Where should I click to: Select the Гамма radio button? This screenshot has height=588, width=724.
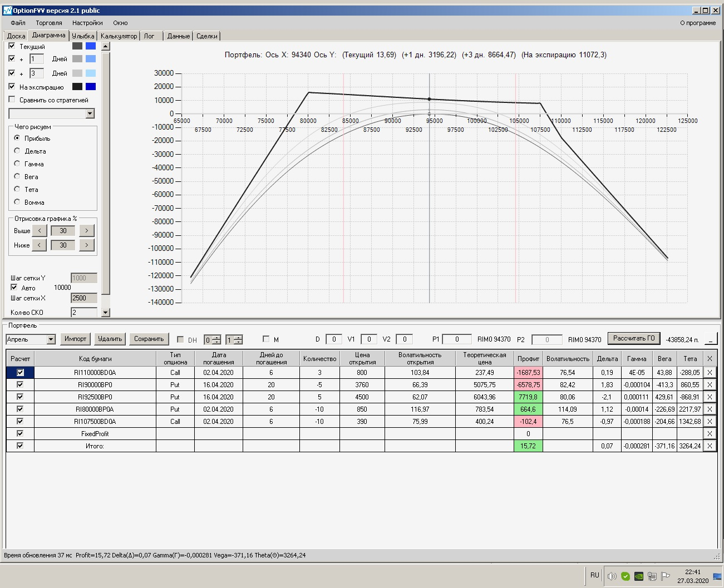click(x=17, y=164)
